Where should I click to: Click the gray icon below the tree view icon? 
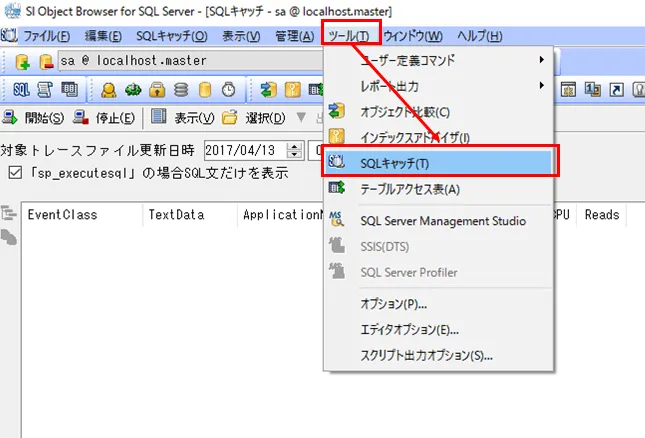(9, 237)
